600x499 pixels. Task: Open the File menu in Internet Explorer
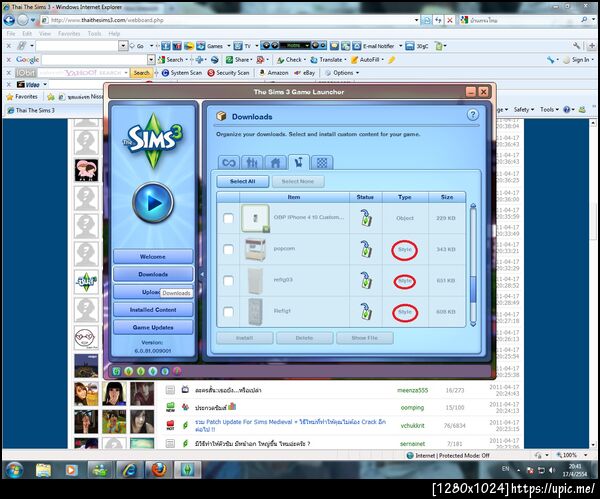[x=11, y=34]
